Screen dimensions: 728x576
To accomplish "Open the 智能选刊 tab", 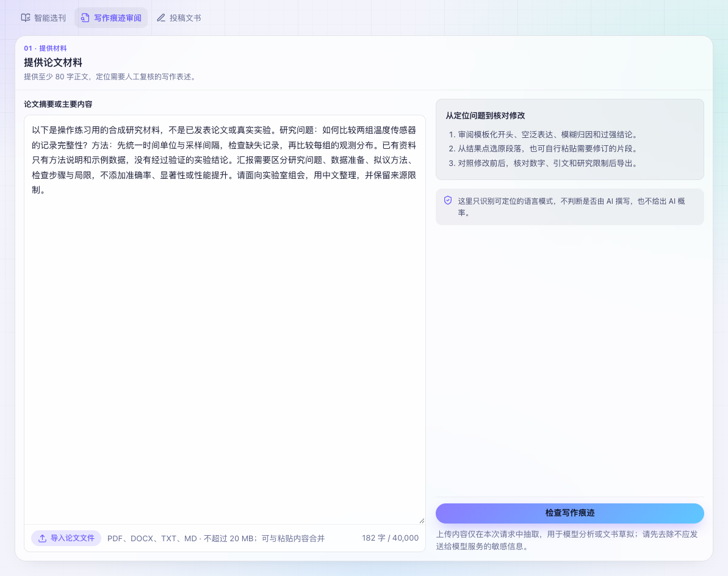I will pos(44,18).
